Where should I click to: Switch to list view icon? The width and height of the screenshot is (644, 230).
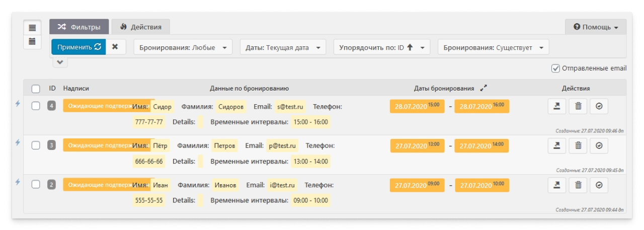(32, 28)
